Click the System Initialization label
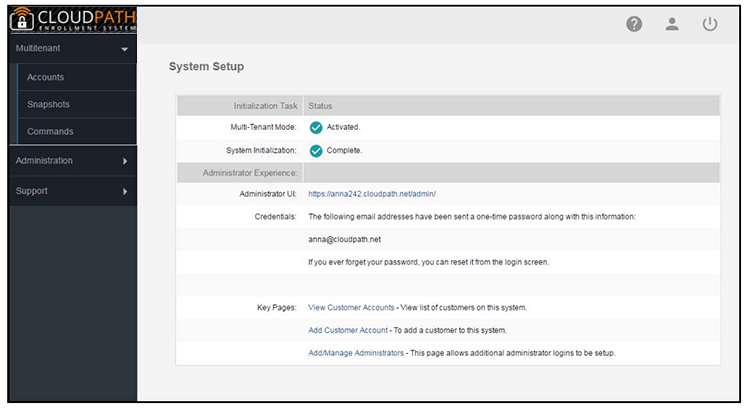Screen dimensions: 747x410 [x=261, y=150]
